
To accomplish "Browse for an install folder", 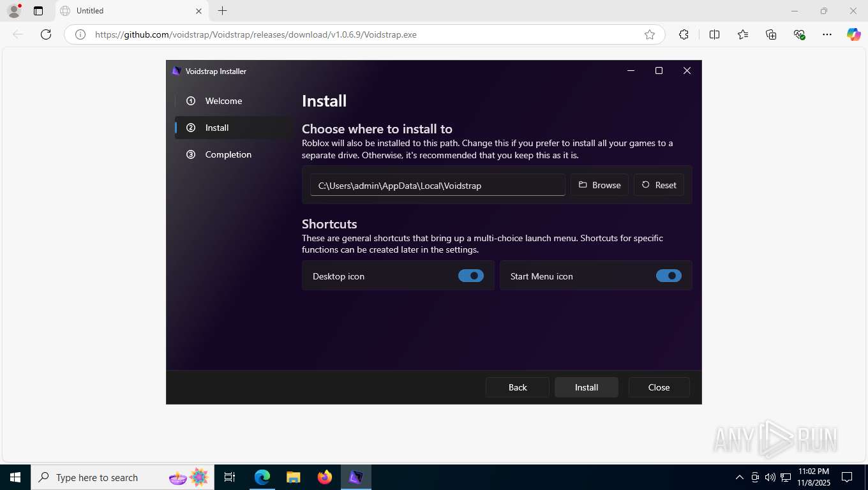I will (599, 185).
